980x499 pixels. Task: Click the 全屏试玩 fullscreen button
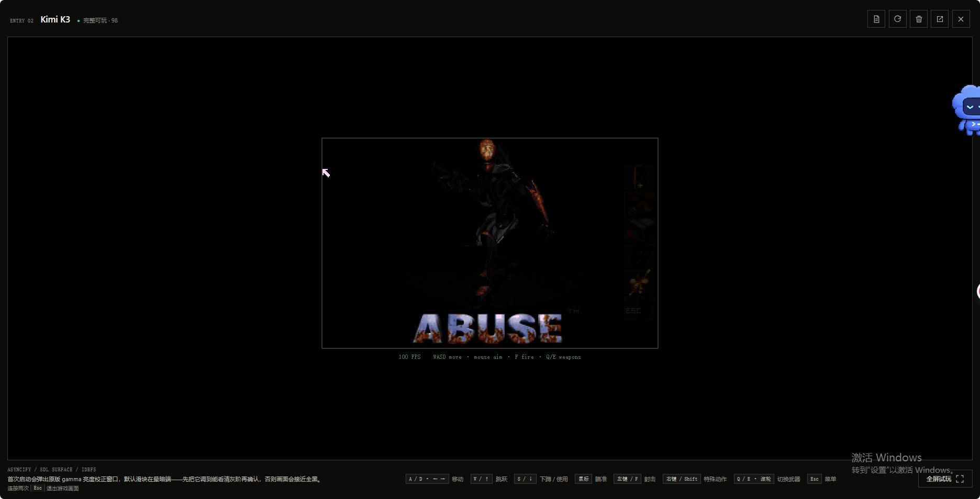pyautogui.click(x=945, y=479)
